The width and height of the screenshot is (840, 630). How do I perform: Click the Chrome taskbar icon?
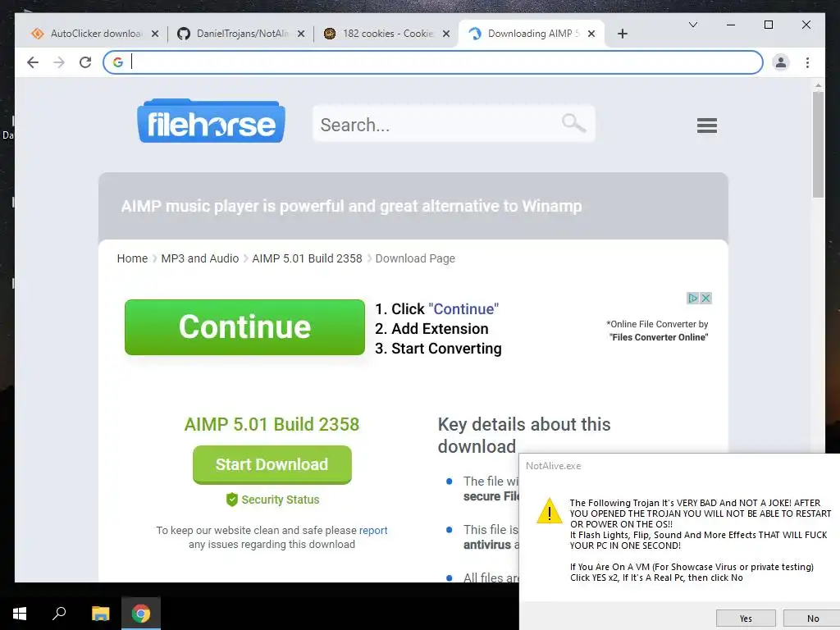point(141,614)
